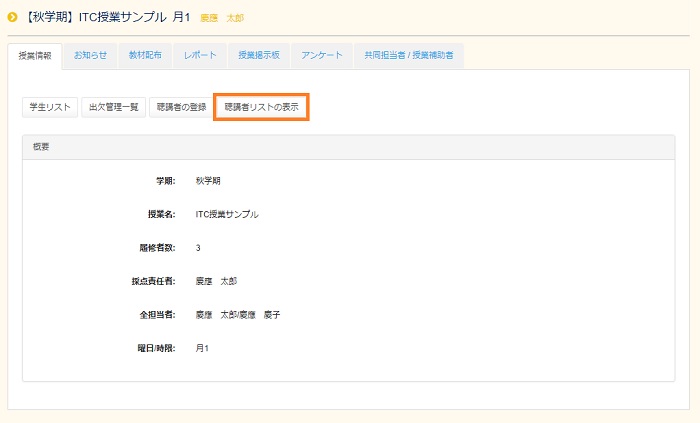Switch to the 授業情報 tab
The width and height of the screenshot is (700, 423).
pyautogui.click(x=35, y=56)
